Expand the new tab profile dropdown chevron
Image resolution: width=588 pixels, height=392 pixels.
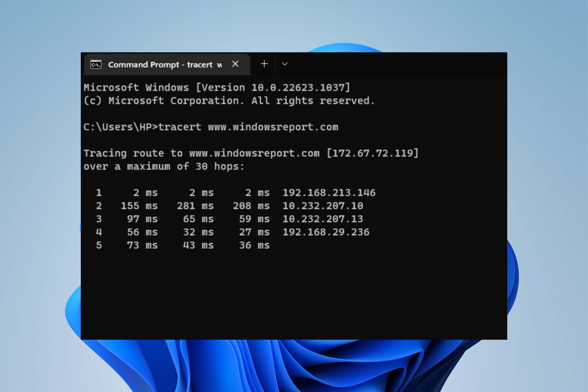coord(285,64)
